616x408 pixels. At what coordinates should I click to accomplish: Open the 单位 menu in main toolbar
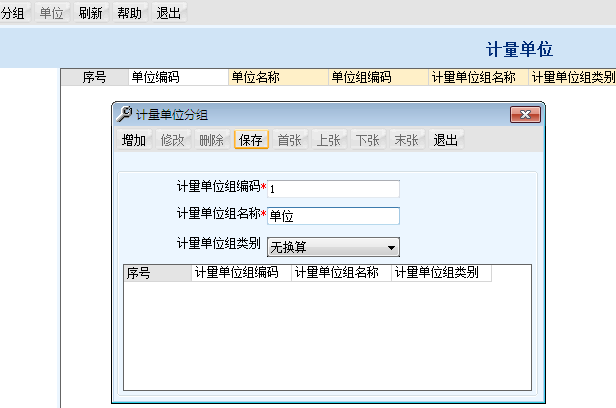[x=51, y=13]
